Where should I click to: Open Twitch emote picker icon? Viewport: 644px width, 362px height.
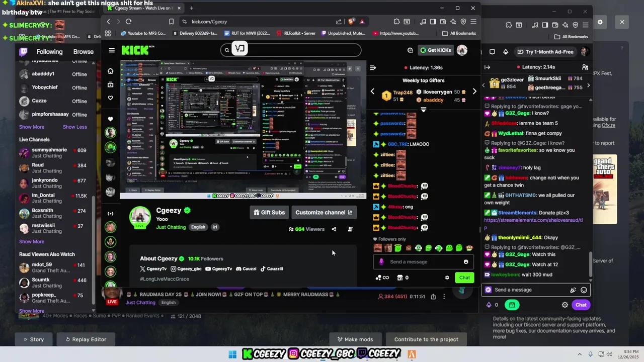coord(584,290)
